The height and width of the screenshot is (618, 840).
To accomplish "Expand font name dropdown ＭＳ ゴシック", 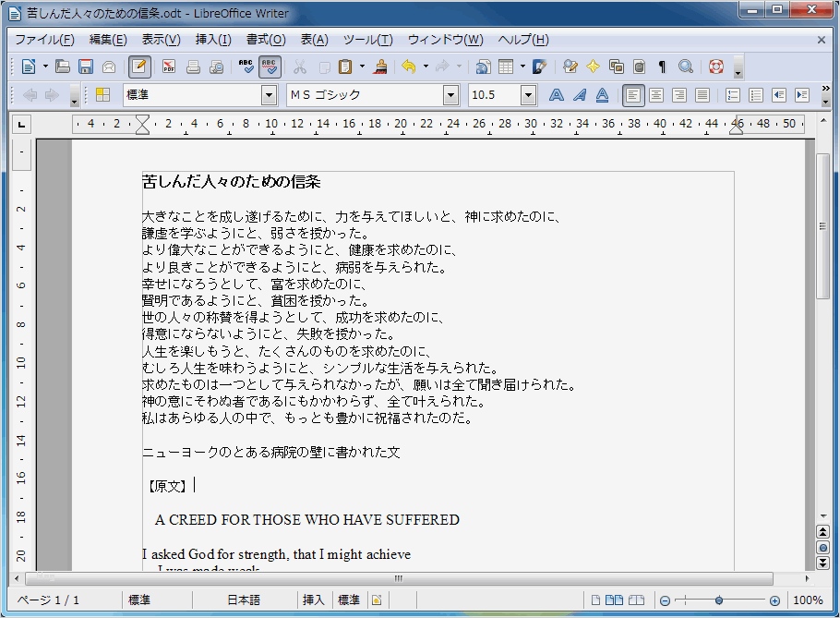I will click(451, 95).
